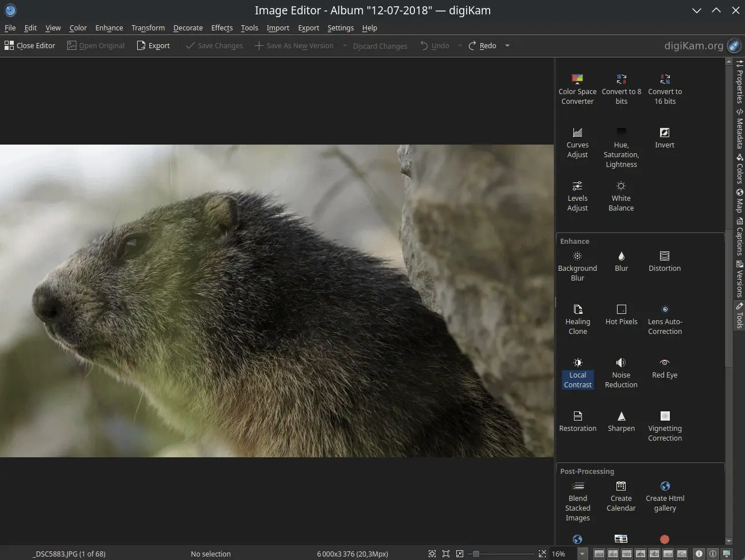Expand the Save As New Version dropdown arrow
This screenshot has width=745, height=560.
point(344,46)
